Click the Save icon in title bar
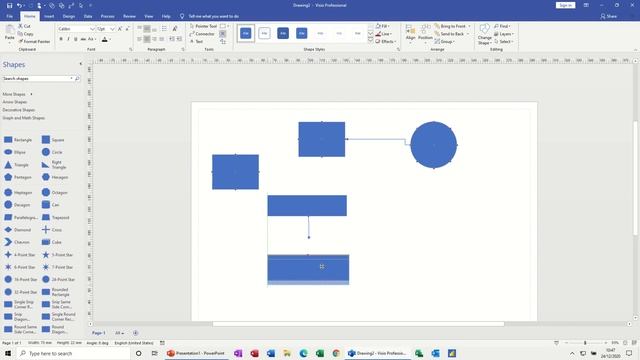This screenshot has height=360, width=640. coord(9,5)
